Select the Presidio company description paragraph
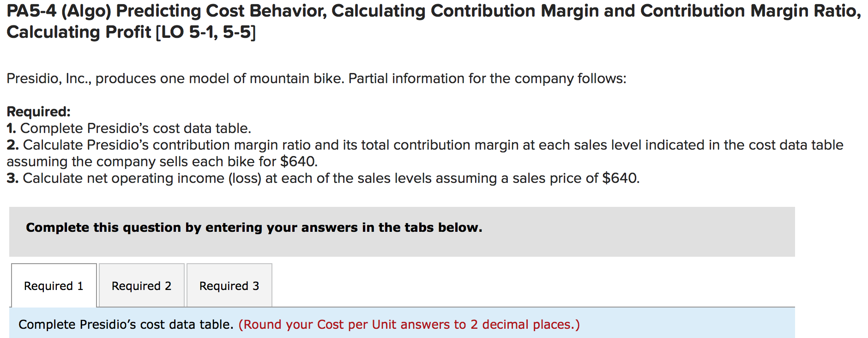 click(x=316, y=78)
